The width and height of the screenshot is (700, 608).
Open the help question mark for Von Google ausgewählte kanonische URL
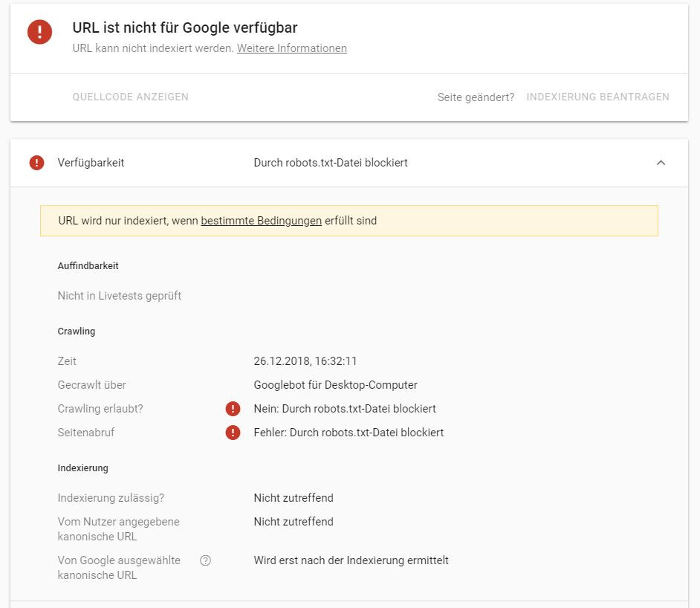click(x=205, y=560)
